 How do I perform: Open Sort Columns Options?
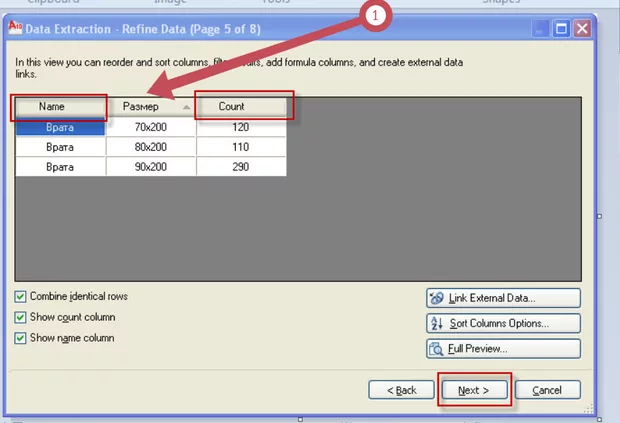pyautogui.click(x=503, y=323)
